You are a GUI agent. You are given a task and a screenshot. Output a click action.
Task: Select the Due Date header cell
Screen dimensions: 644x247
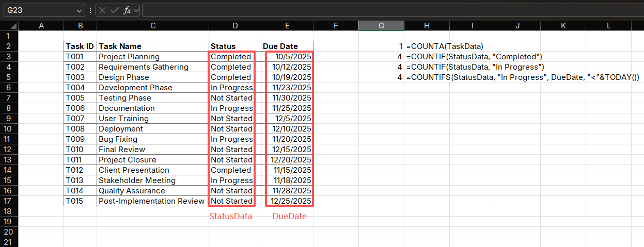(x=287, y=46)
